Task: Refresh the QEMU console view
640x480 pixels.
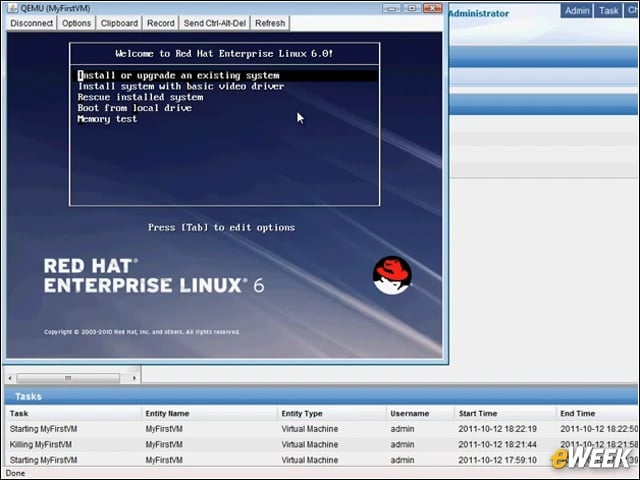Action: click(x=270, y=23)
